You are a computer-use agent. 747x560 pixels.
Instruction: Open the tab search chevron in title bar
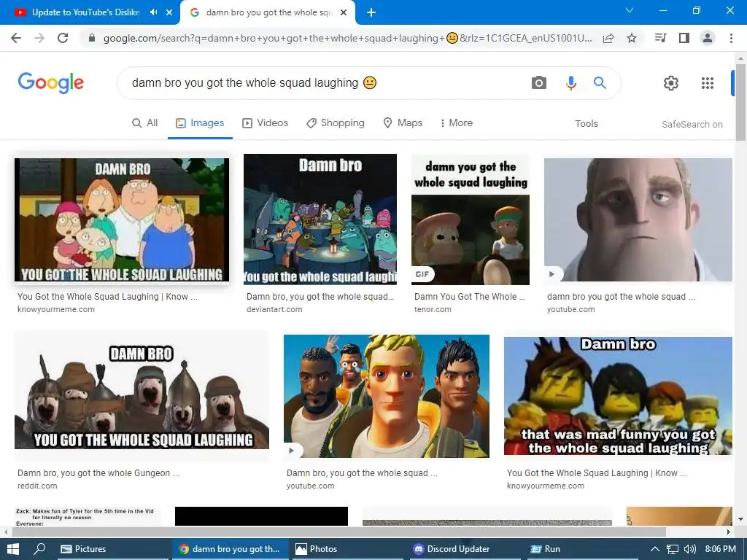pyautogui.click(x=629, y=10)
